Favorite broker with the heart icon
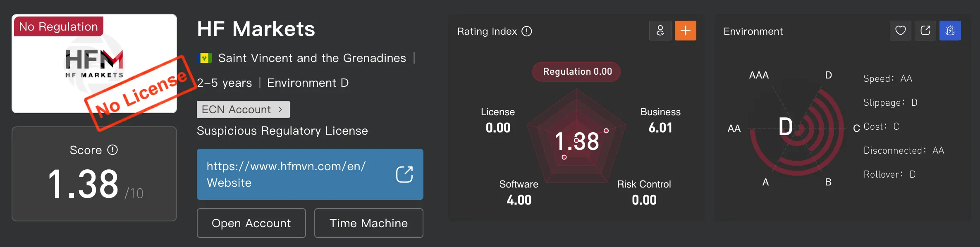980x247 pixels. click(901, 31)
